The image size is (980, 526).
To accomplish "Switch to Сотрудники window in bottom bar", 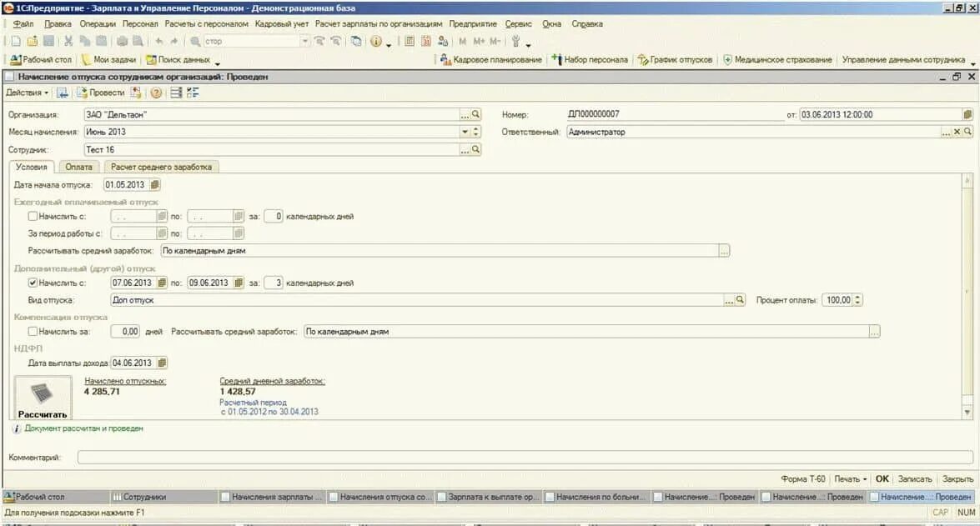I will click(x=163, y=498).
